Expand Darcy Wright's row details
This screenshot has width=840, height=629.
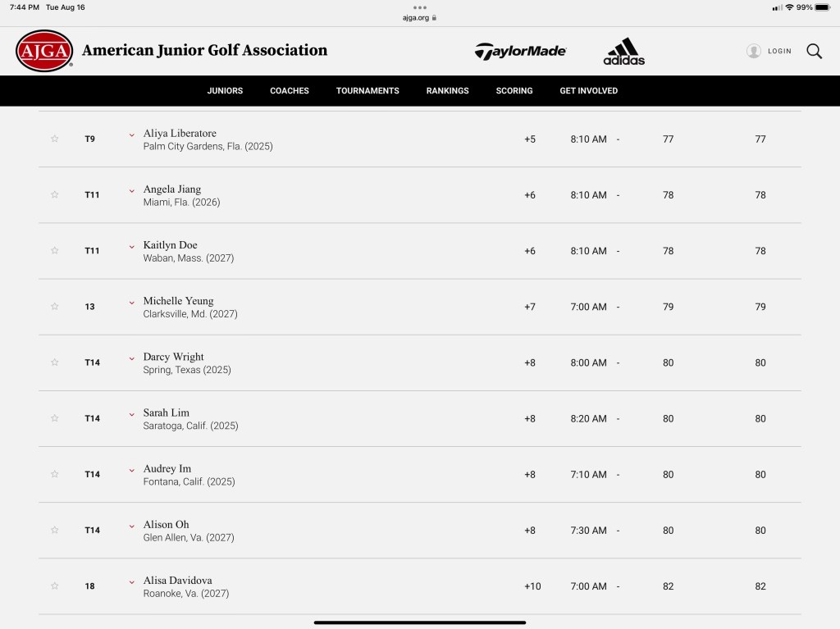point(131,358)
